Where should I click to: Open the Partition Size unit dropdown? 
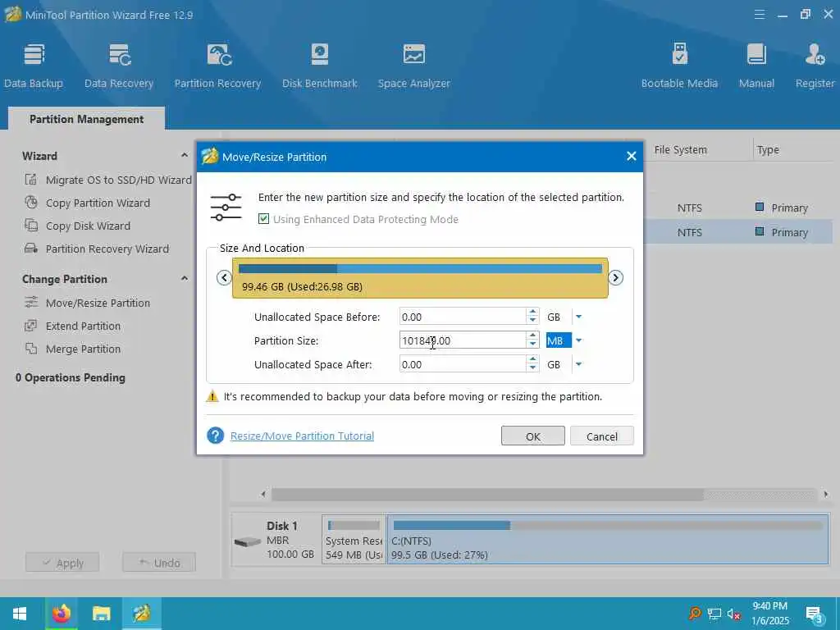click(578, 340)
